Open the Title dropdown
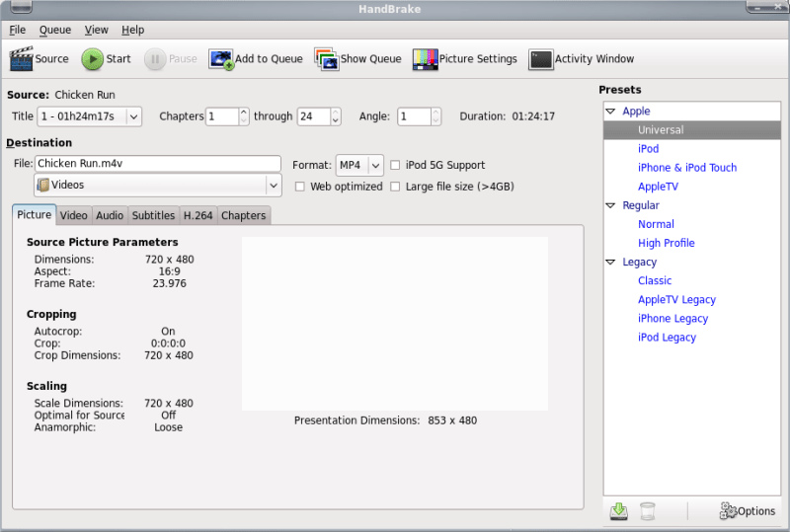The height and width of the screenshot is (532, 790). (89, 116)
